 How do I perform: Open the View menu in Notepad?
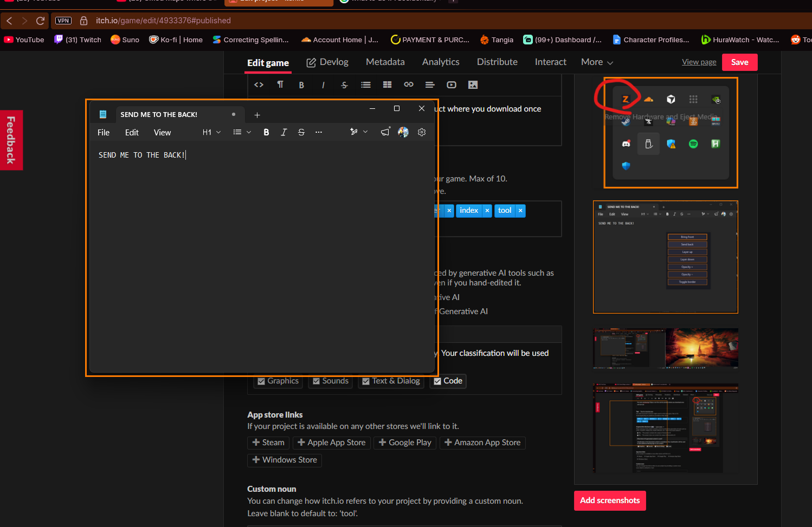162,133
